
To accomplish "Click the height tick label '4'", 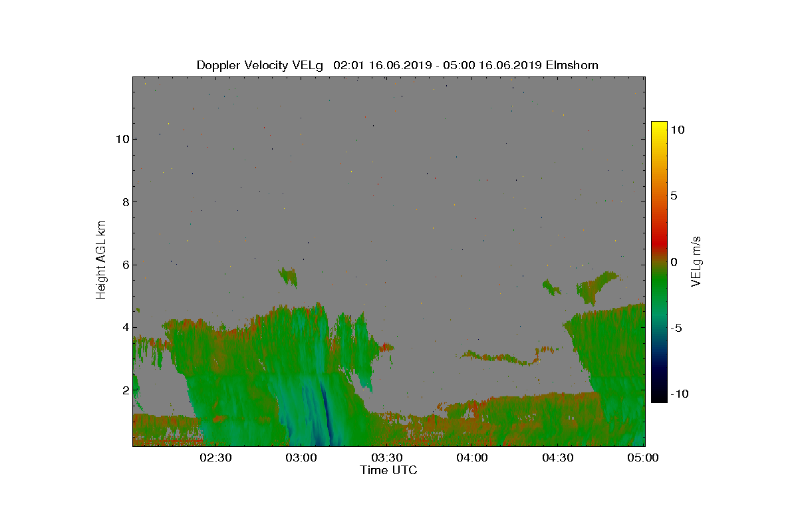I will tap(124, 327).
